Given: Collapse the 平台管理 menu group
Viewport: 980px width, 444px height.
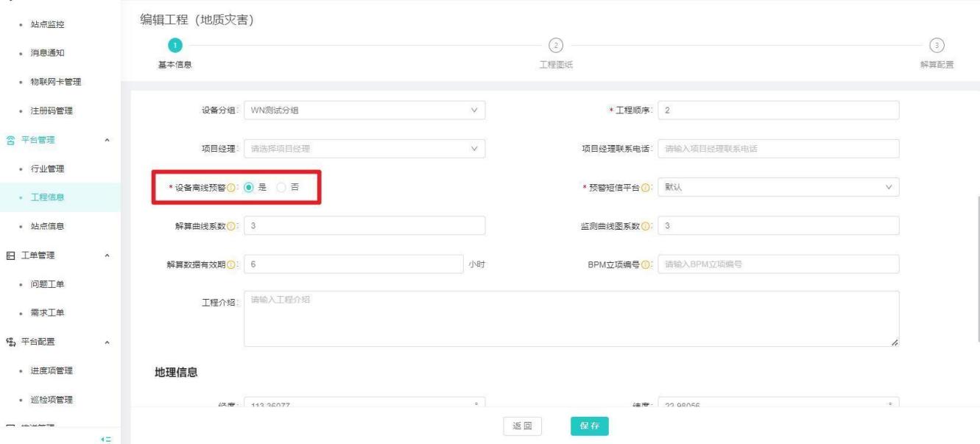Looking at the screenshot, I should tap(108, 140).
